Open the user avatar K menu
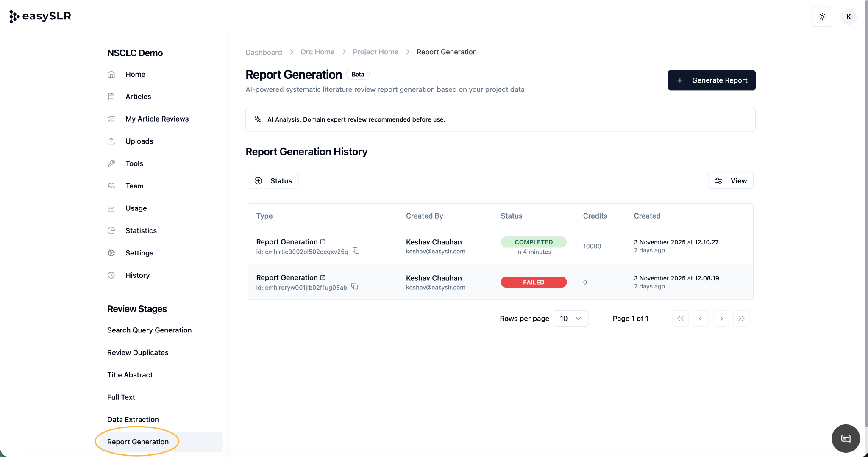The width and height of the screenshot is (868, 457). [848, 17]
